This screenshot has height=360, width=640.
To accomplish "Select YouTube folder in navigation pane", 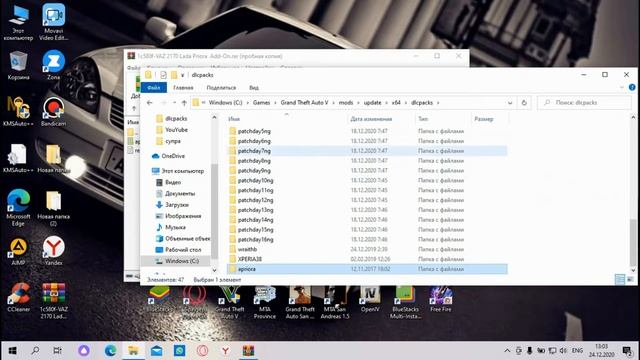I will 176,130.
